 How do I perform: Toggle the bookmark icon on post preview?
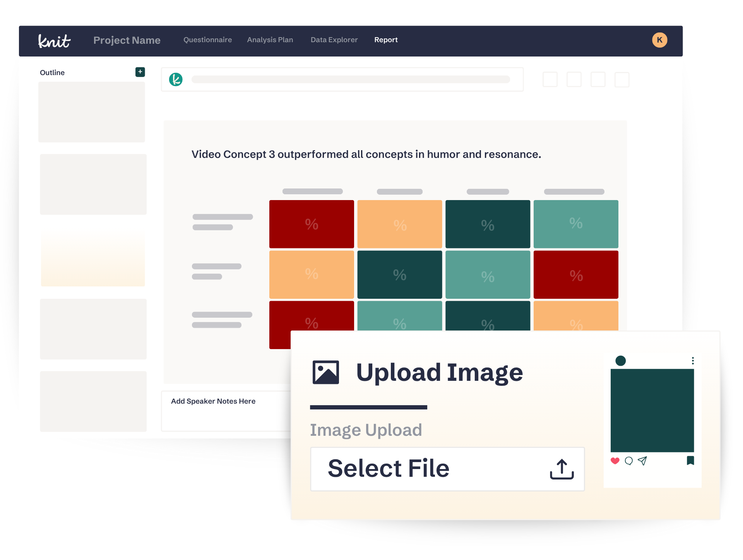pyautogui.click(x=690, y=460)
